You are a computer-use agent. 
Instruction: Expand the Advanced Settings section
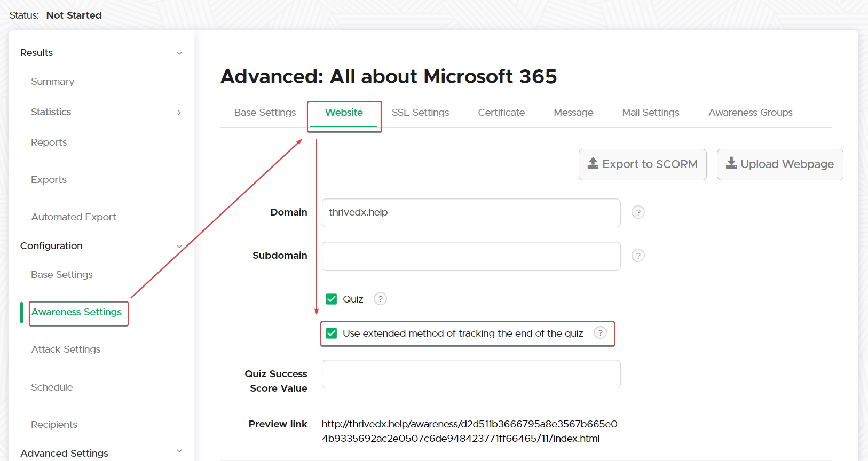pyautogui.click(x=179, y=451)
